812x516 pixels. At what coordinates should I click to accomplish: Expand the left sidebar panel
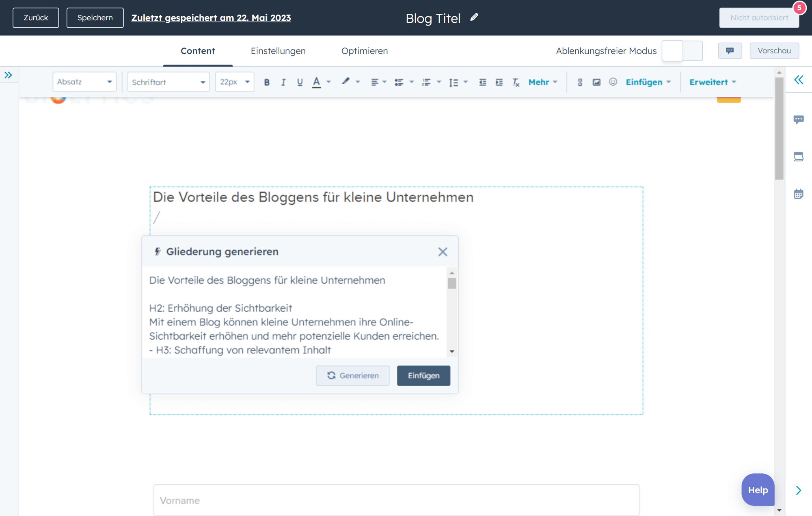click(x=9, y=75)
